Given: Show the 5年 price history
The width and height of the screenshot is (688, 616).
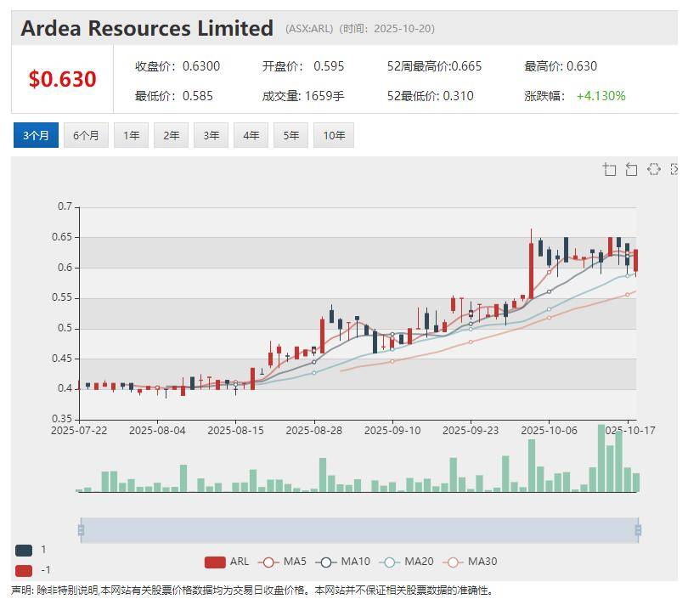Looking at the screenshot, I should 290,135.
